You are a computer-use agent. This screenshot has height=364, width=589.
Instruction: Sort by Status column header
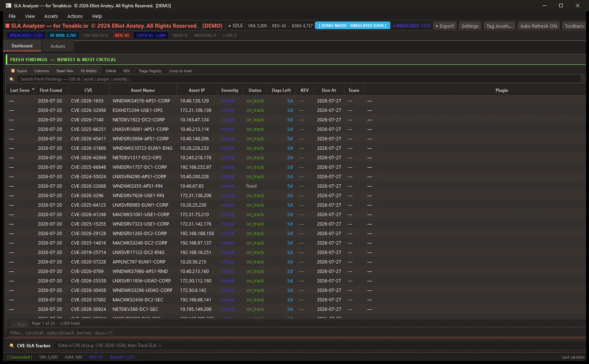[x=255, y=90]
